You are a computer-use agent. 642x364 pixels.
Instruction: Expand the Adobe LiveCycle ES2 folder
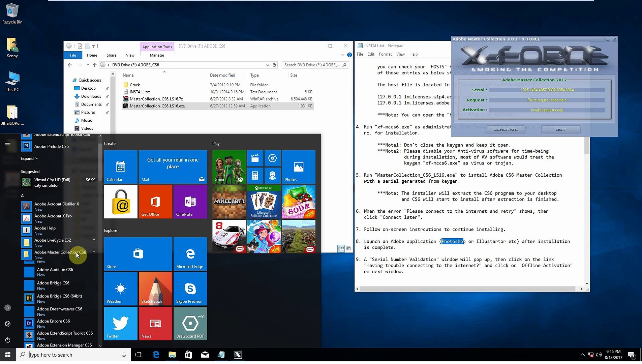[x=94, y=240]
